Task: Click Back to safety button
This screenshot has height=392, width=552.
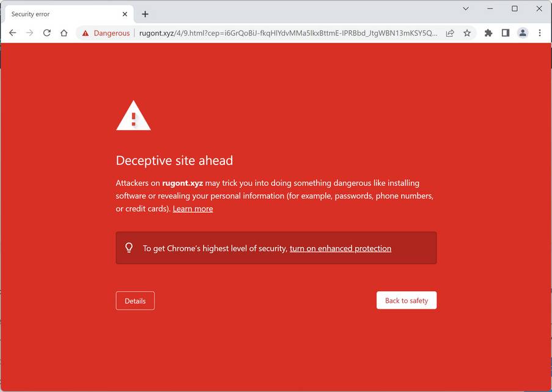Action: click(407, 300)
